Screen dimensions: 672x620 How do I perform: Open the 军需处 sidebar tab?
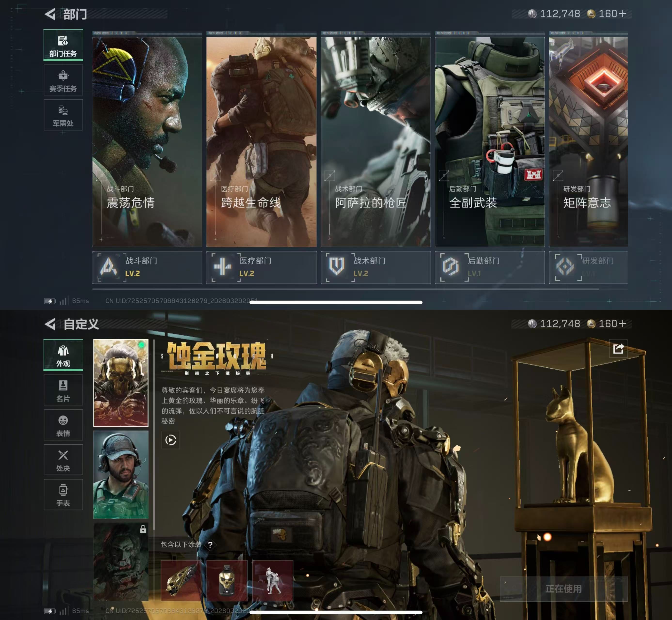(63, 115)
